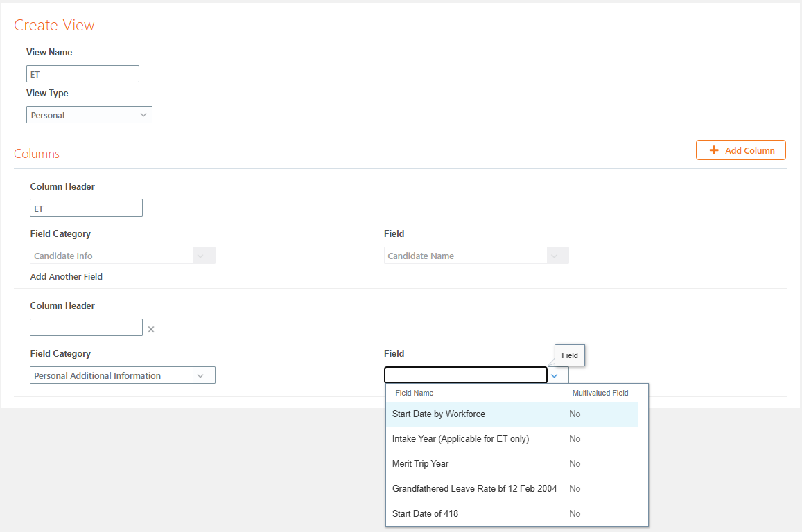This screenshot has width=802, height=532.
Task: Click the empty Field search box
Action: click(x=465, y=375)
